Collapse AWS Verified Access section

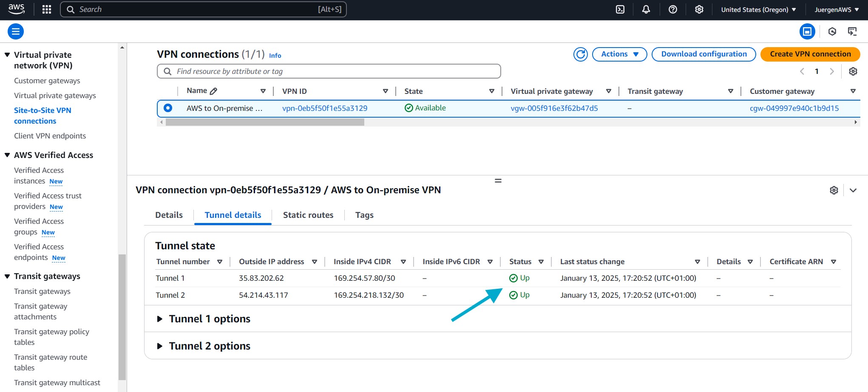pyautogui.click(x=7, y=155)
